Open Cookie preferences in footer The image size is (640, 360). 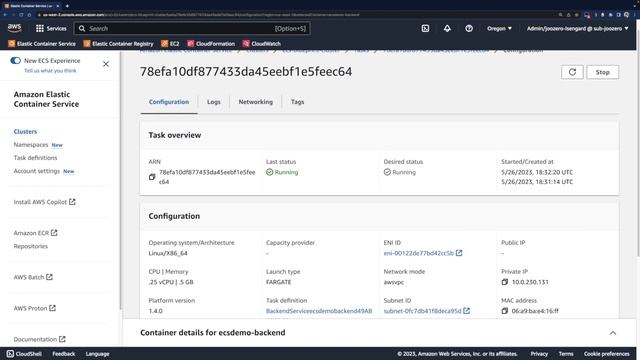pyautogui.click(x=607, y=354)
